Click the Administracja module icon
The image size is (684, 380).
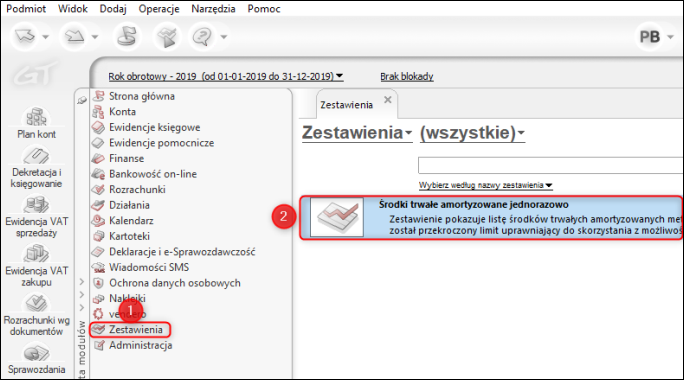tap(99, 346)
